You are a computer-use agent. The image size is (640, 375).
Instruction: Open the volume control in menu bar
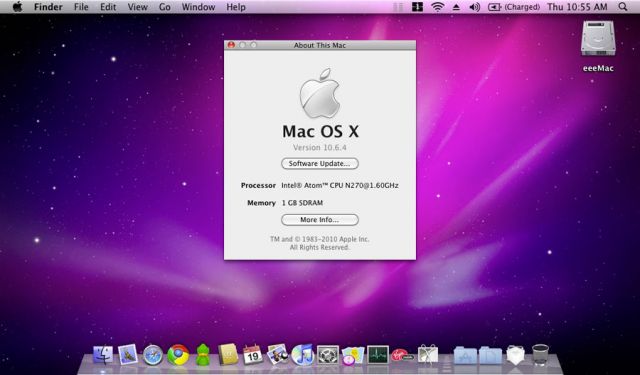pos(474,7)
